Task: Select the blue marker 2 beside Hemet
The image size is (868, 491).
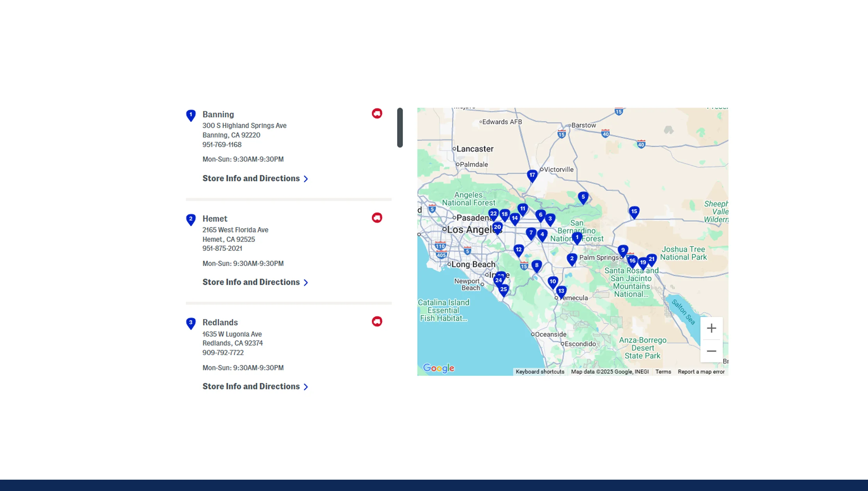Action: tap(191, 219)
